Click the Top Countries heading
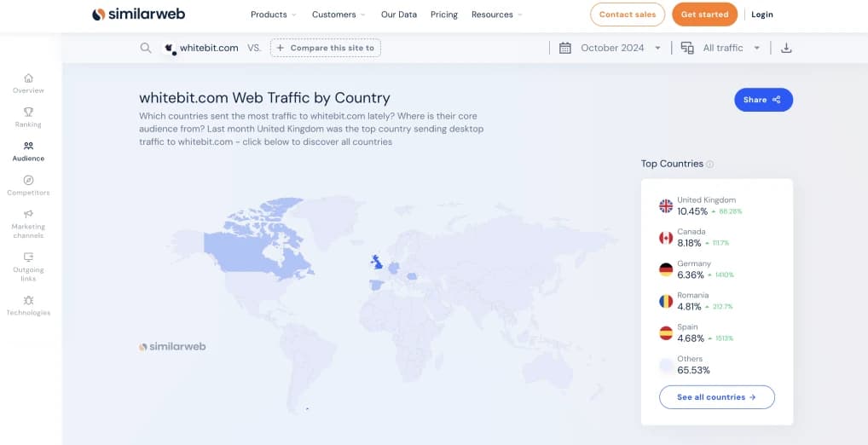The height and width of the screenshot is (445, 868). click(x=672, y=164)
